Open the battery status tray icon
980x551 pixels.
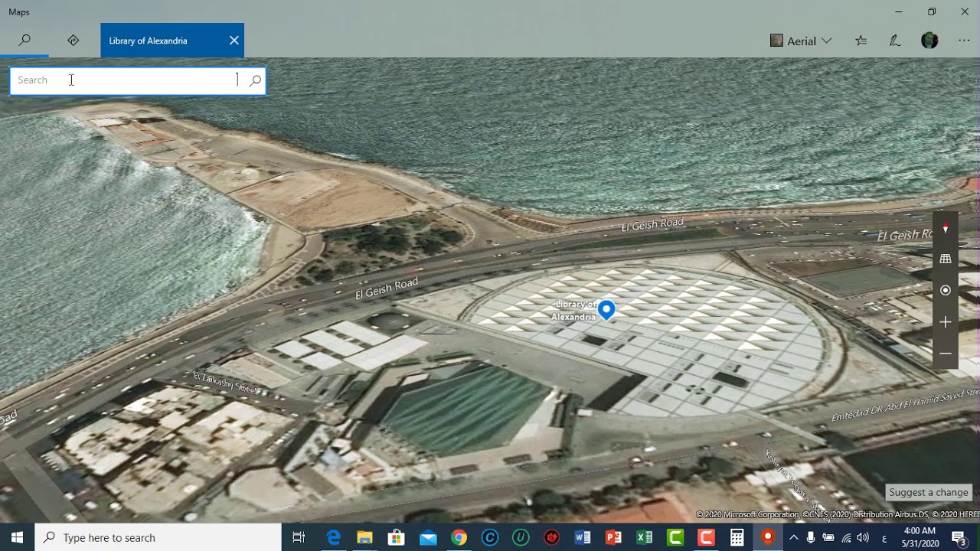point(828,537)
